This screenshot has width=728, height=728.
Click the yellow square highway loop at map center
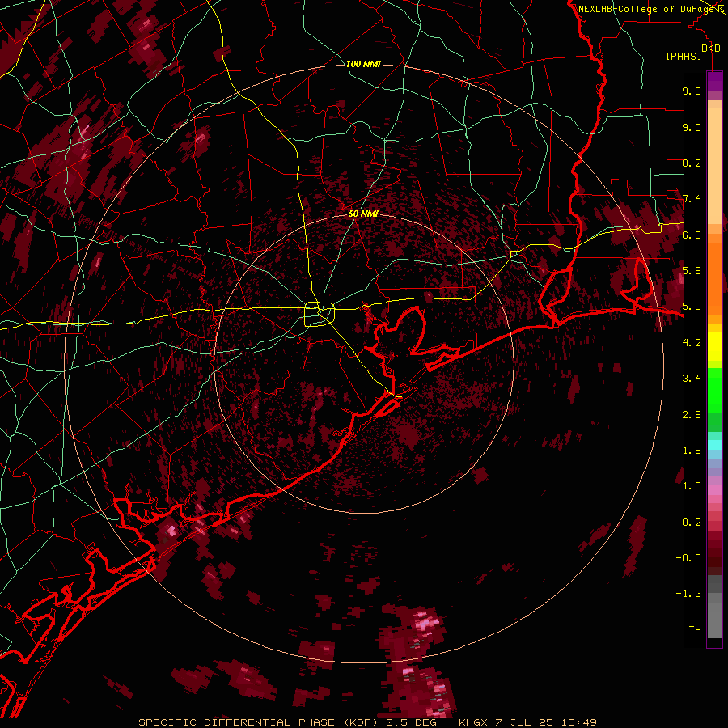click(320, 315)
